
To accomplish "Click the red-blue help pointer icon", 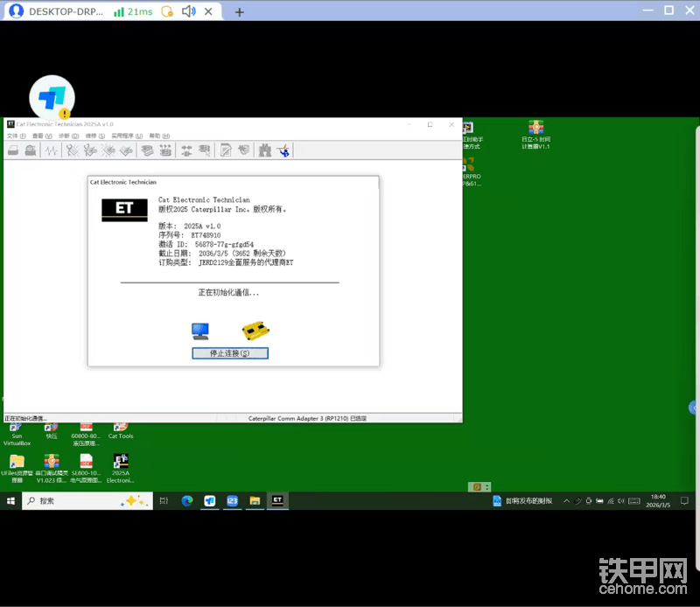I will (283, 150).
